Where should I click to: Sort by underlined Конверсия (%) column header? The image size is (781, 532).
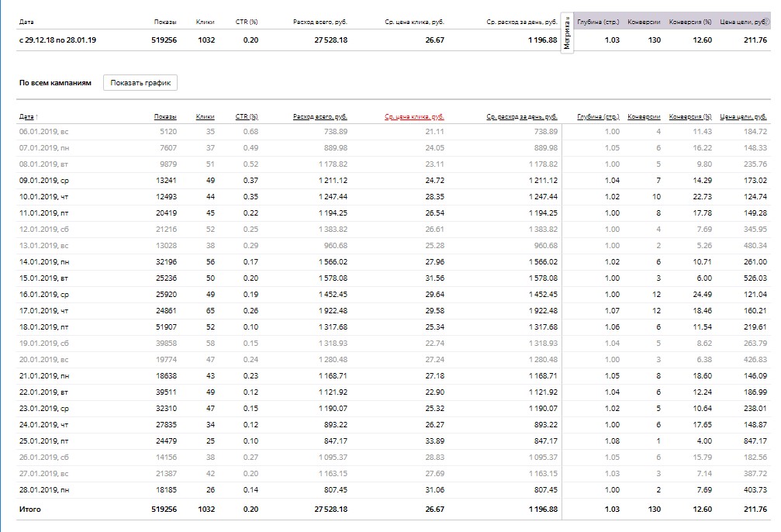click(x=690, y=116)
